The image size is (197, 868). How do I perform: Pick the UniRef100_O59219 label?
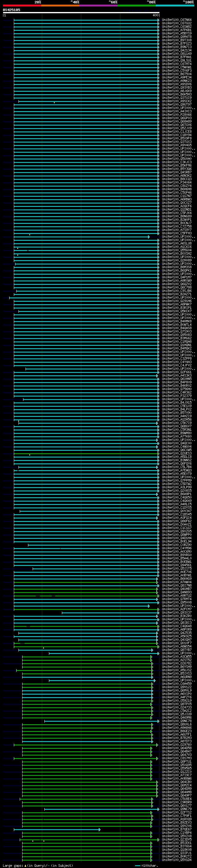176,700
